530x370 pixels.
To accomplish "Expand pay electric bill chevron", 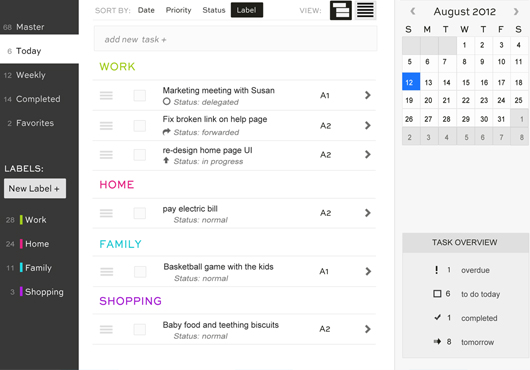I will (x=368, y=213).
